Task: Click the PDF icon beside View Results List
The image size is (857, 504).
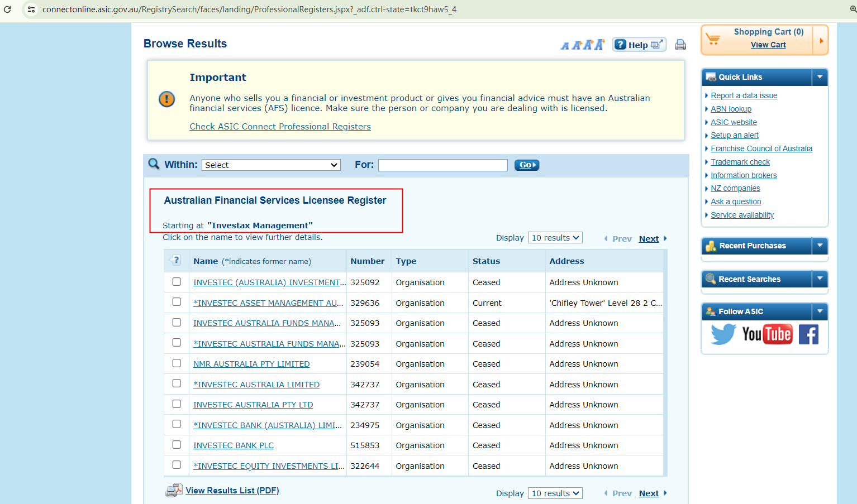Action: (174, 491)
